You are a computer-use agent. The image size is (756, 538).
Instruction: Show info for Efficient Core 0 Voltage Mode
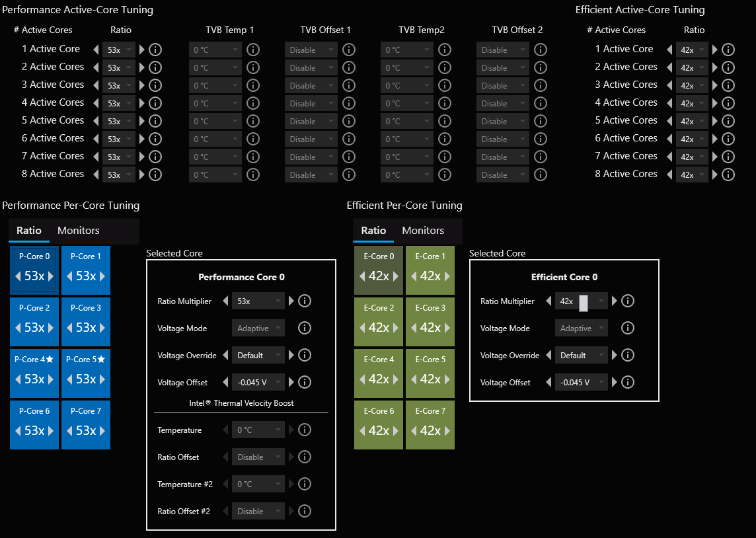[627, 328]
